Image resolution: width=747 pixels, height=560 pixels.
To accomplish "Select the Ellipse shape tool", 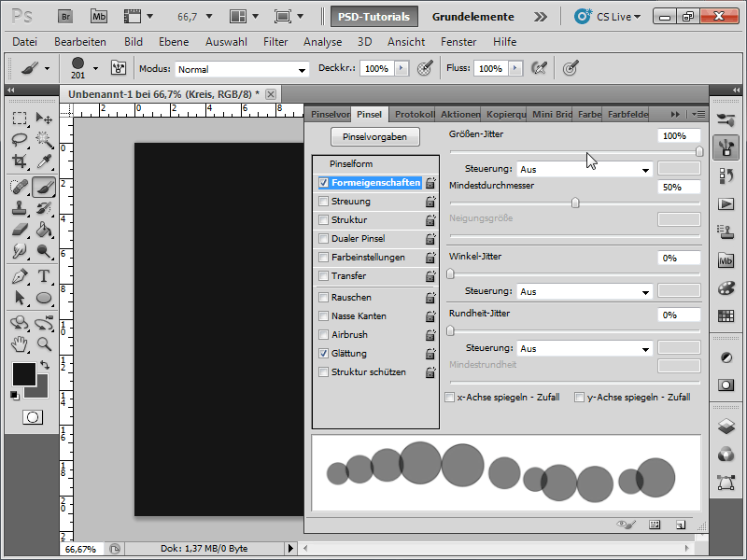I will coord(44,298).
